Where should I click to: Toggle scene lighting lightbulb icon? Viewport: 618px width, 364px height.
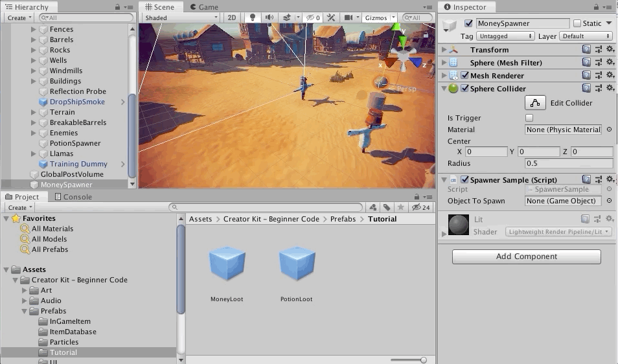point(253,17)
